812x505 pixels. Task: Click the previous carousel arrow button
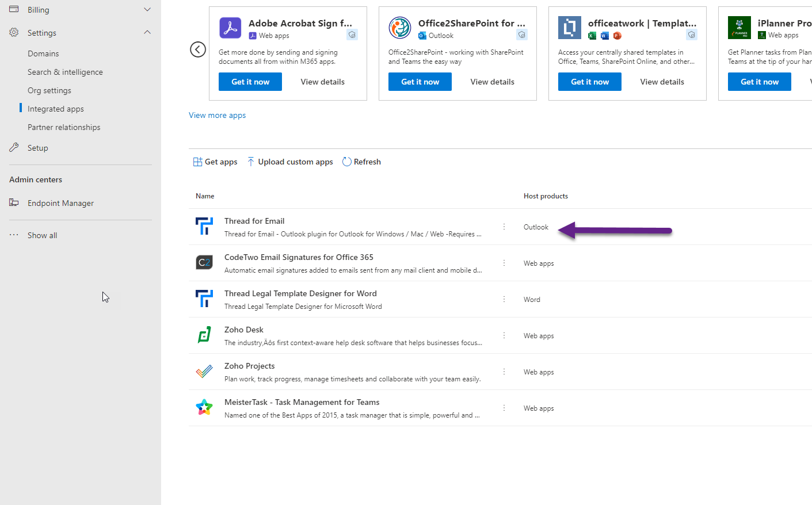[198, 49]
